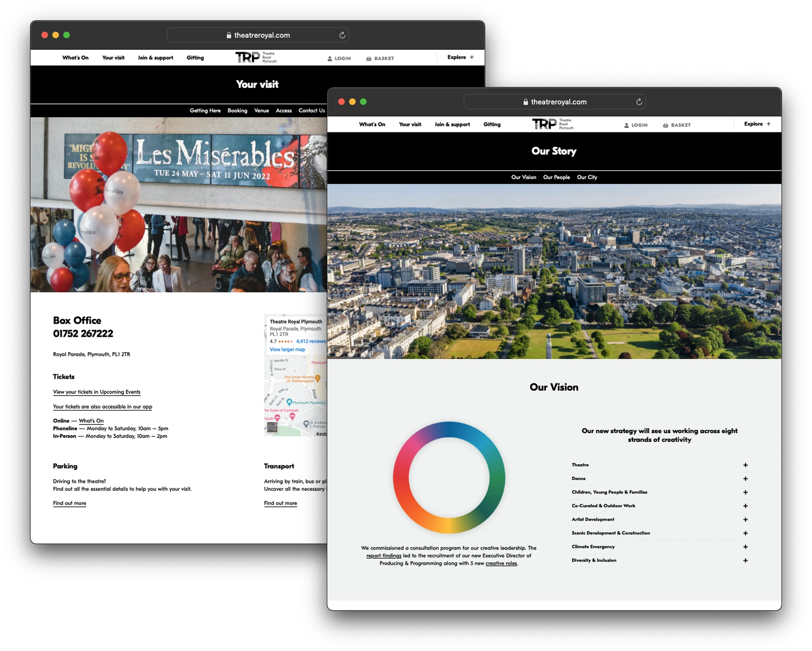Open tickets accessible in our app link
Viewport: 812px width, 651px height.
[103, 406]
